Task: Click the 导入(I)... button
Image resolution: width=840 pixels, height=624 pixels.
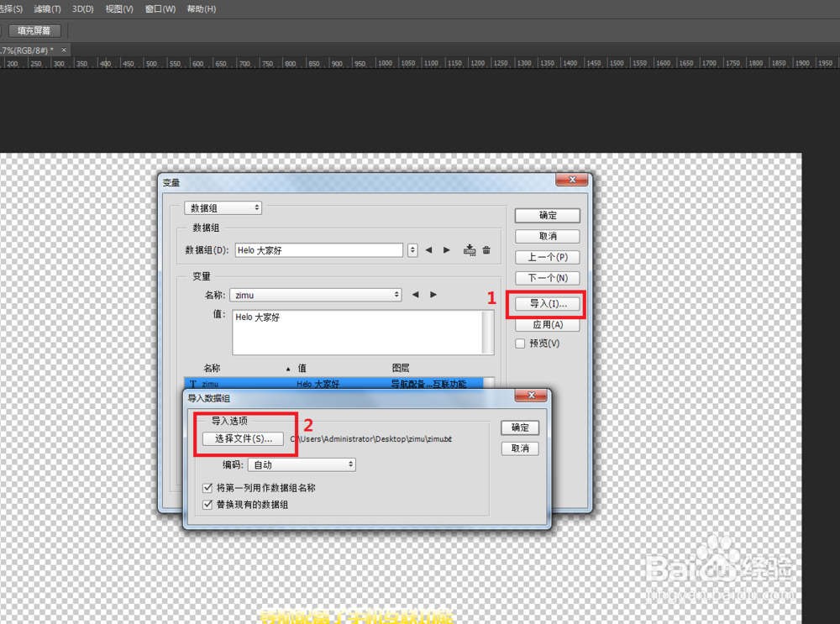Action: click(x=548, y=304)
